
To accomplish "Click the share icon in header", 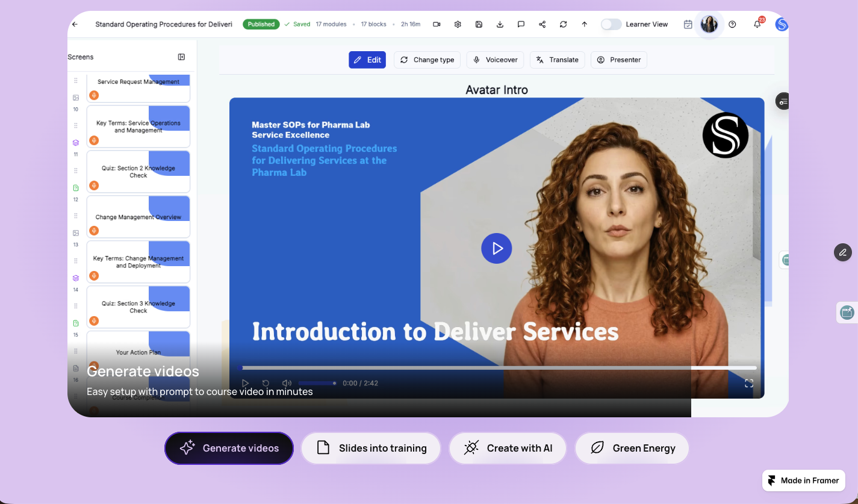I will (542, 25).
